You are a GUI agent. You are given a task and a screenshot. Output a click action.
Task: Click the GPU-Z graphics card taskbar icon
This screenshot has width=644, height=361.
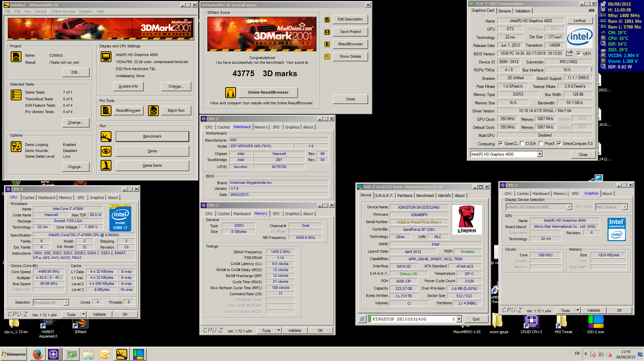point(72,354)
